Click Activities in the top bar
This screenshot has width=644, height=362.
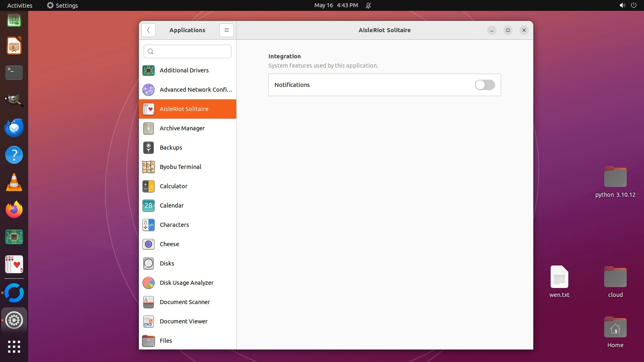coord(20,5)
